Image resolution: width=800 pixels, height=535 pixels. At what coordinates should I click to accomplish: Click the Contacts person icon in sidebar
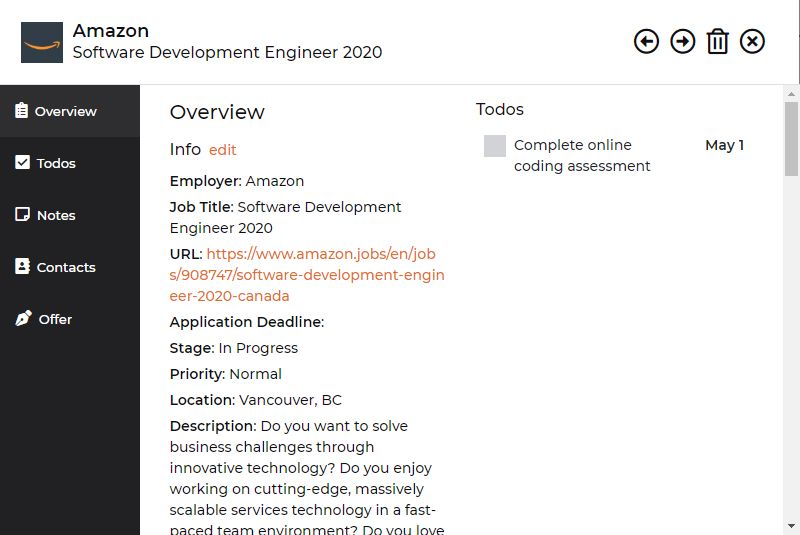point(22,266)
